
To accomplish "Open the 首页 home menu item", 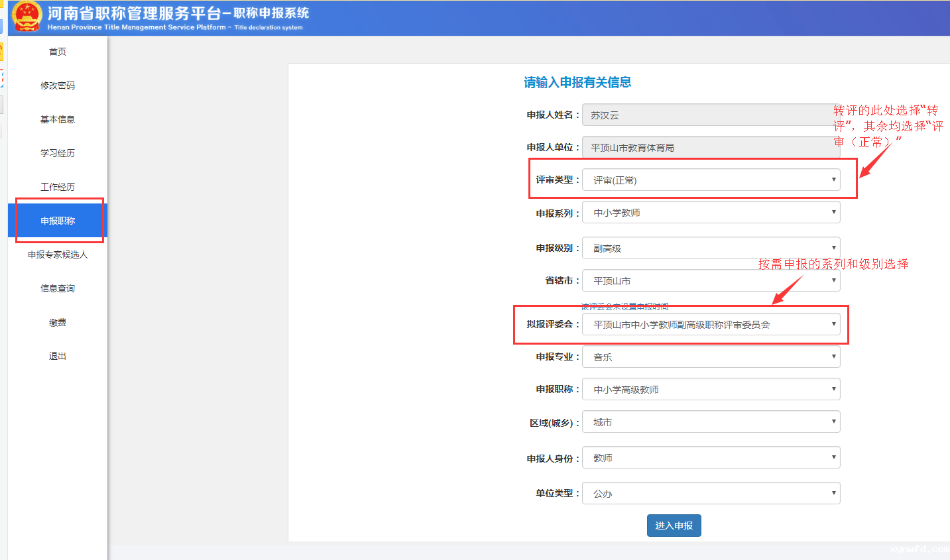I will pyautogui.click(x=58, y=52).
